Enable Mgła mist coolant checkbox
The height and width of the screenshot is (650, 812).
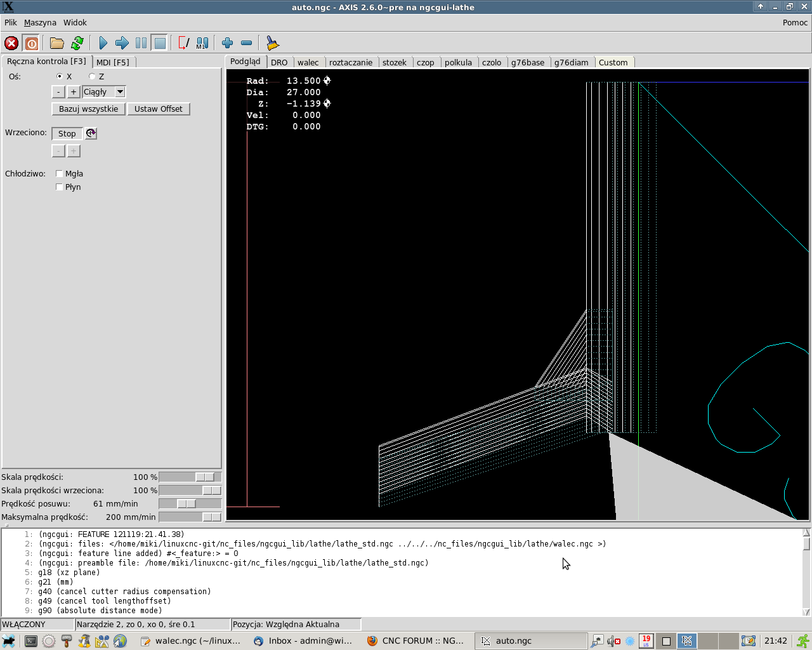[x=60, y=173]
